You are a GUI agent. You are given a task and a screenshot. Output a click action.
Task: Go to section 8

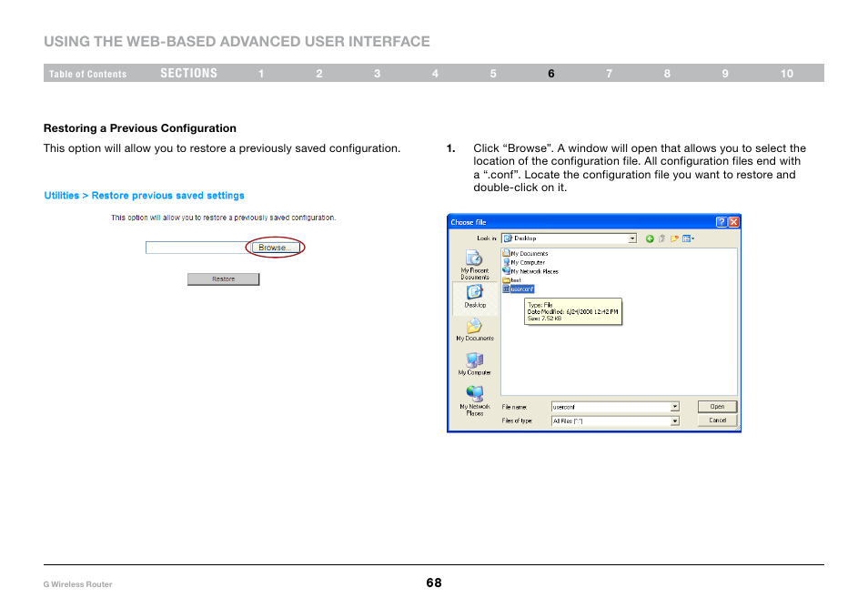[x=667, y=74]
